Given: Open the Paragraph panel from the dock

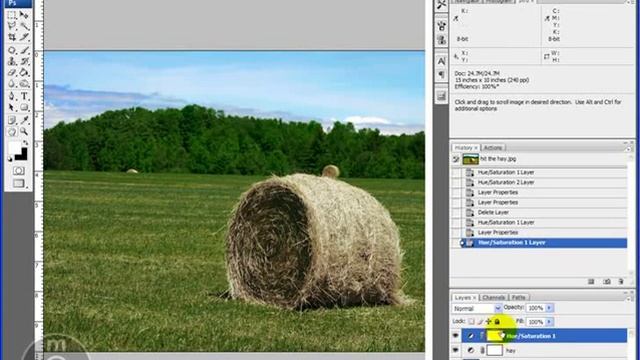Looking at the screenshot, I should coord(441,74).
